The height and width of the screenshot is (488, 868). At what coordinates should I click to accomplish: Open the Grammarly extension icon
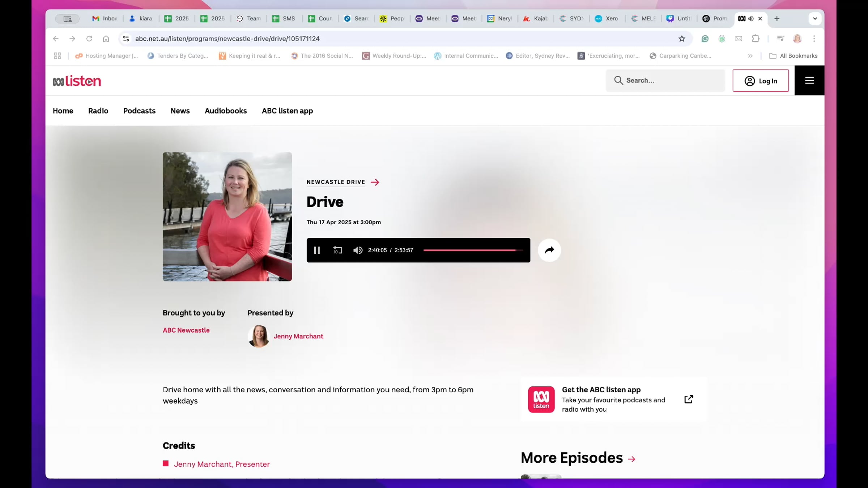click(x=705, y=39)
